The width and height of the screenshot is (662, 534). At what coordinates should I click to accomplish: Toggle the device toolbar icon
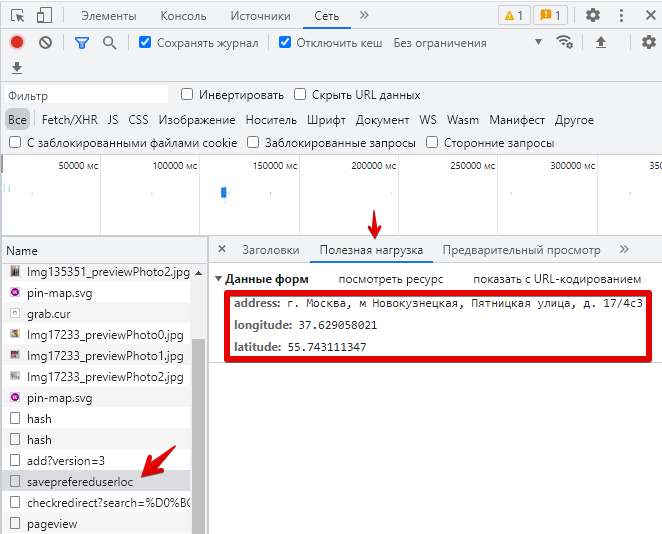click(44, 16)
